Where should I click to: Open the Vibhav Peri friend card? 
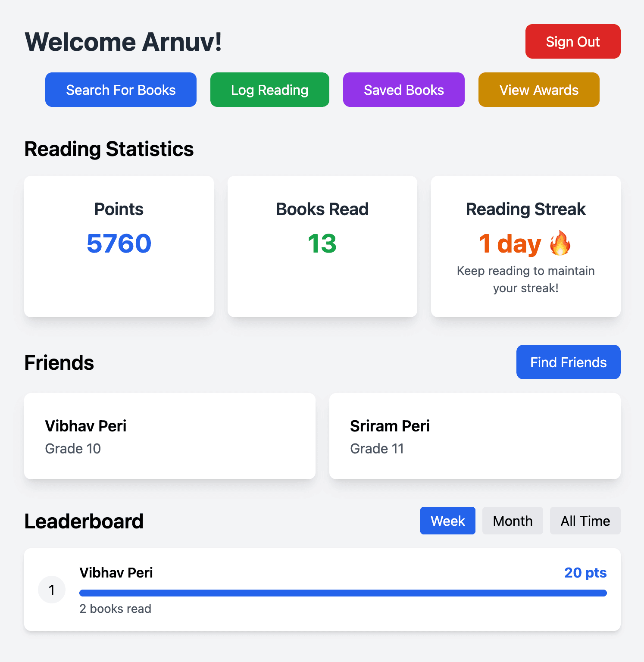pos(170,436)
